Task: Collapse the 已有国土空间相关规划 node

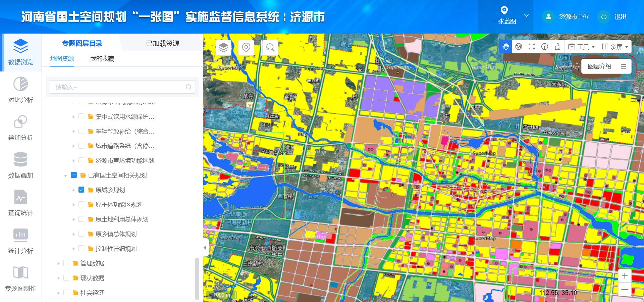Action: pyautogui.click(x=66, y=175)
